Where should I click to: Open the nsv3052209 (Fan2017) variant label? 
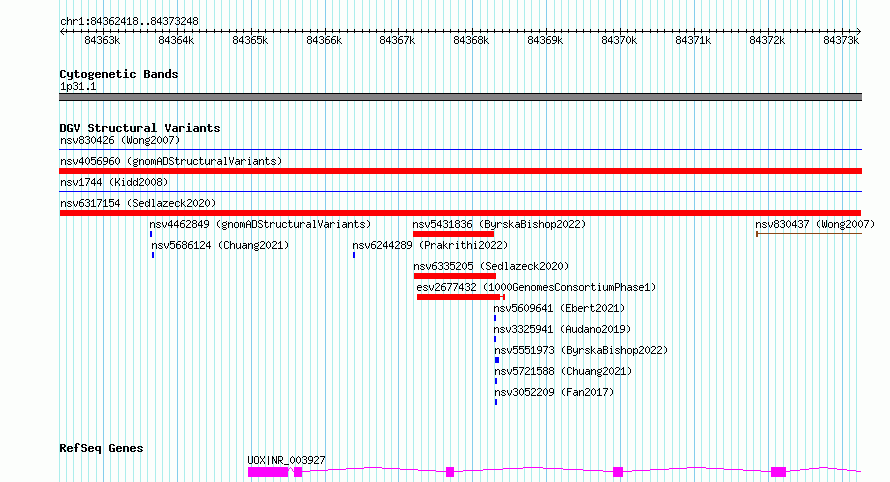(x=554, y=392)
